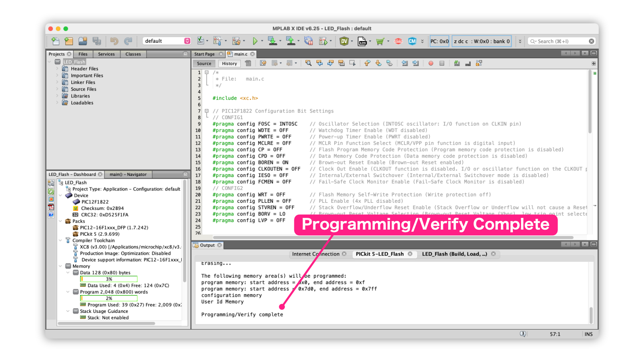Click the New Project toolbar icon
Image resolution: width=644 pixels, height=362 pixels.
(69, 41)
